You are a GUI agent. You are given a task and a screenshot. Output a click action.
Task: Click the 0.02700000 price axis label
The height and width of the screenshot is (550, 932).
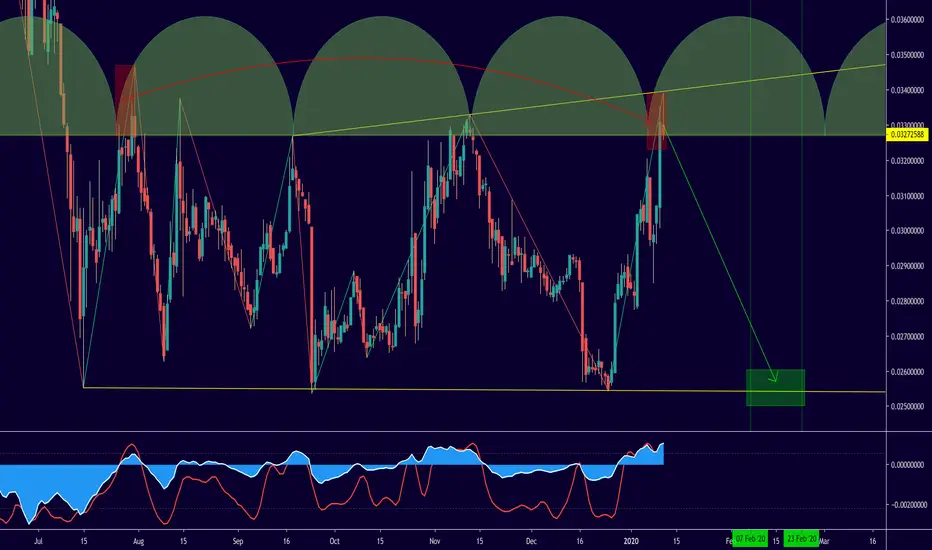point(907,337)
